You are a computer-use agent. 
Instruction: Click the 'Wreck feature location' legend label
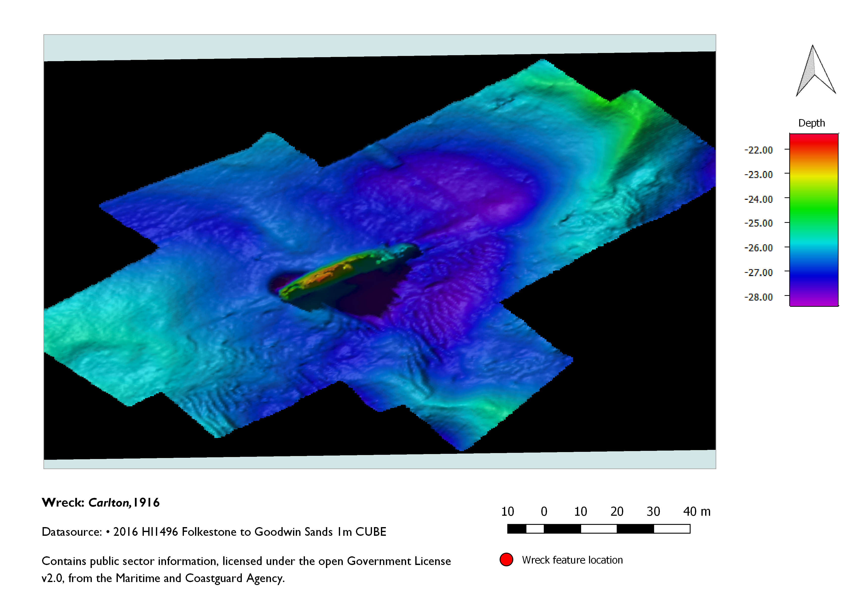(572, 560)
